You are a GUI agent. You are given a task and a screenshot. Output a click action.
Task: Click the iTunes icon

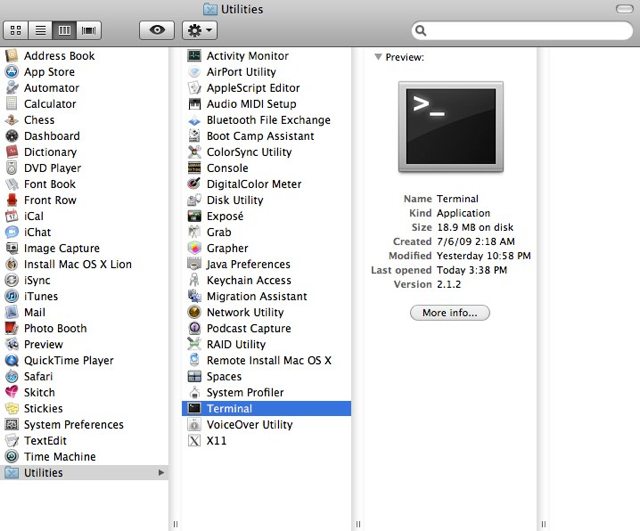(x=12, y=297)
